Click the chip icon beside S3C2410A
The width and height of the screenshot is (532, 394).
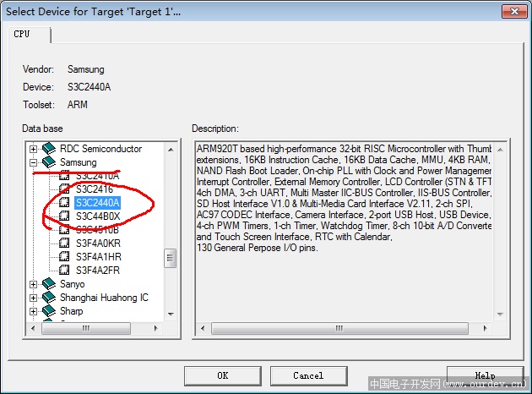(x=64, y=176)
